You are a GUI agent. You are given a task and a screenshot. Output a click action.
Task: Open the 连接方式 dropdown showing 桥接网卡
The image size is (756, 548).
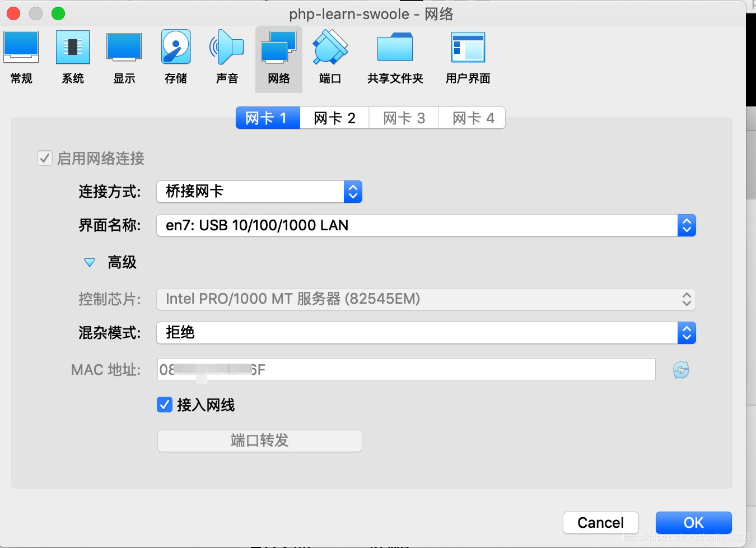(x=353, y=191)
